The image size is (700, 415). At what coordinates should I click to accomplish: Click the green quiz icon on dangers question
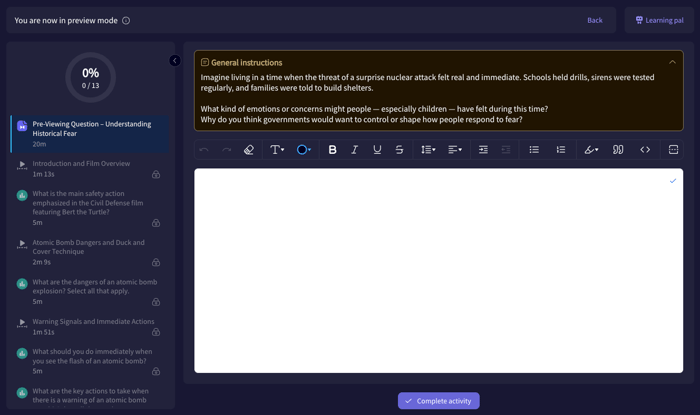click(x=22, y=284)
